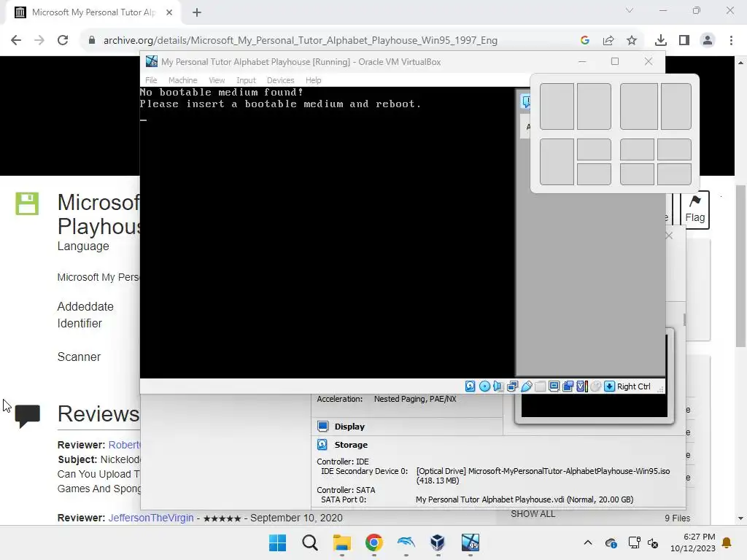Click the display monitor icon in VM status bar

554,386
